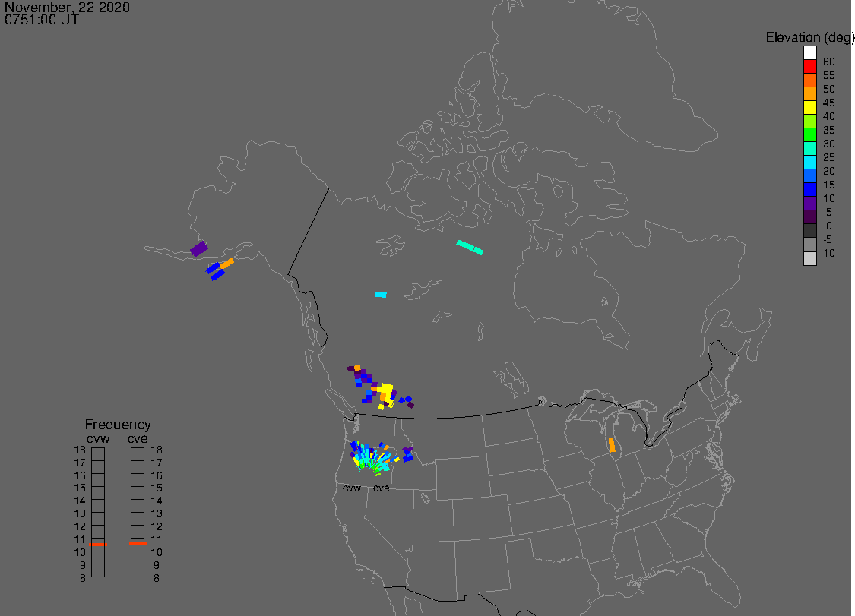Click the '55' label in Elevation legend
The height and width of the screenshot is (616, 855).
829,75
